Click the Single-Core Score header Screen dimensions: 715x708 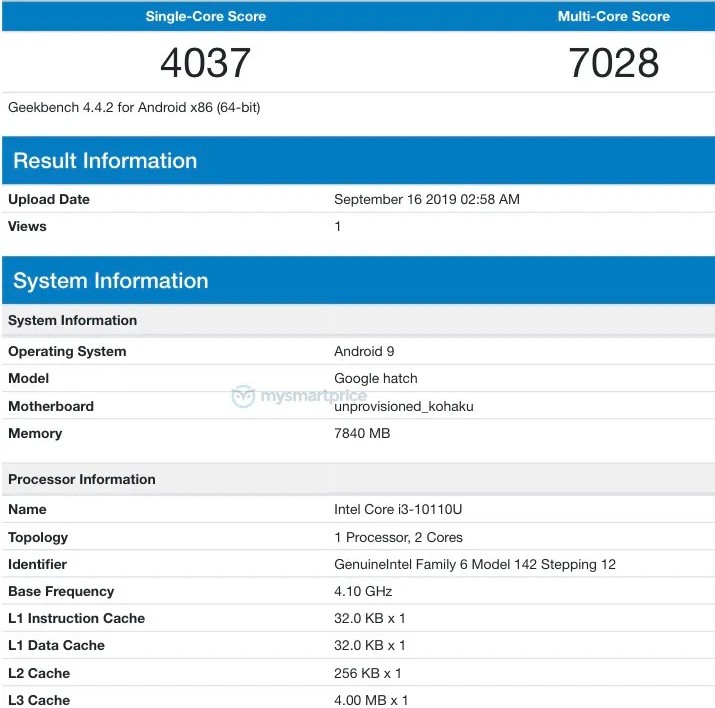pos(206,16)
